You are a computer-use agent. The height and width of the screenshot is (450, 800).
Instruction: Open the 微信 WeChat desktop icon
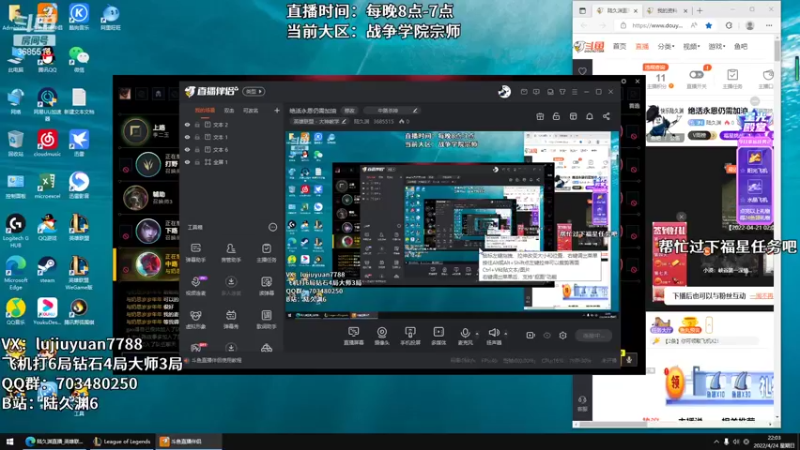click(79, 59)
